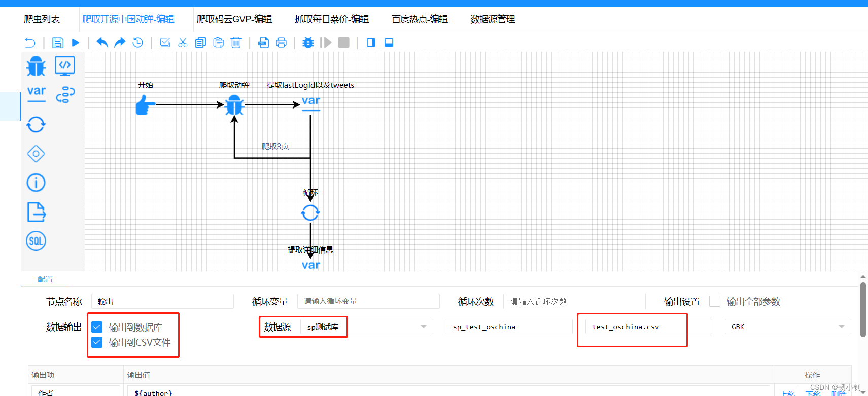Select the info comment node in palette

[36, 183]
